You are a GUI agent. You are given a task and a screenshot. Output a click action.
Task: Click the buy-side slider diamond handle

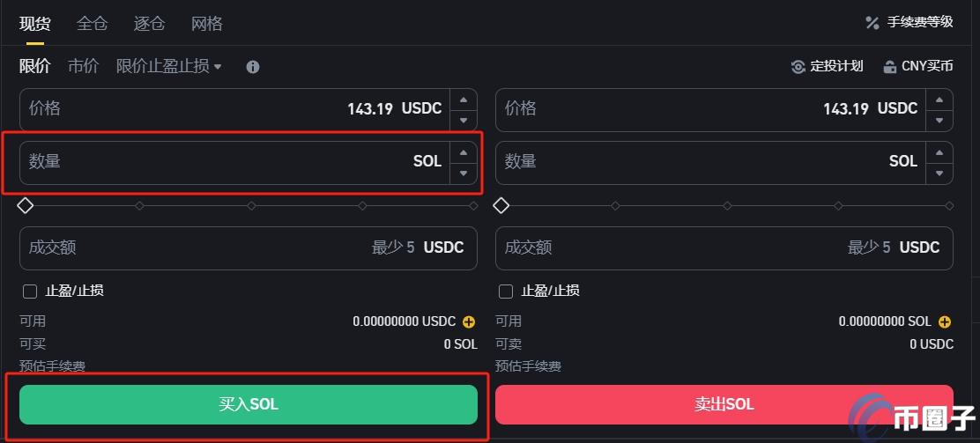click(x=25, y=205)
